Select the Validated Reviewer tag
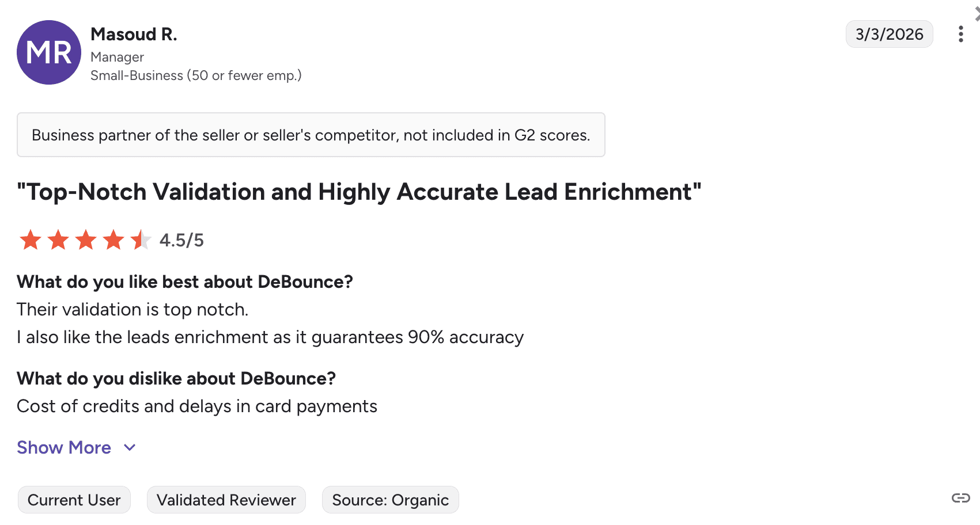 pos(226,500)
